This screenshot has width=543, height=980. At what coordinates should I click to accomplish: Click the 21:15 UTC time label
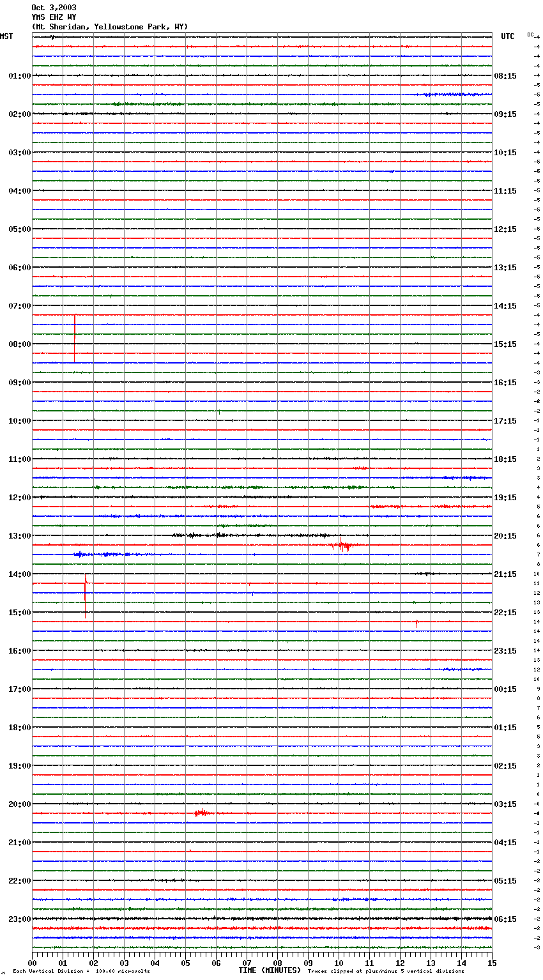pos(505,574)
